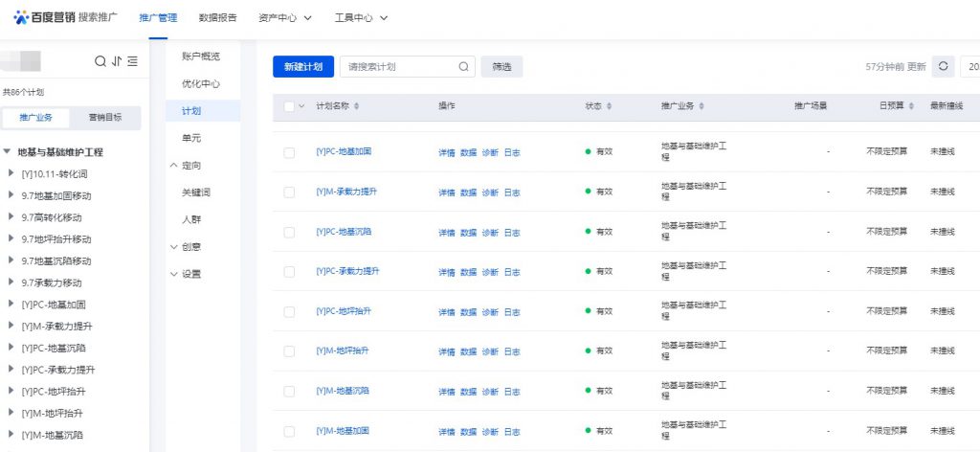Switch to the 营销目标 sidebar tab
The width and height of the screenshot is (980, 452).
point(105,118)
